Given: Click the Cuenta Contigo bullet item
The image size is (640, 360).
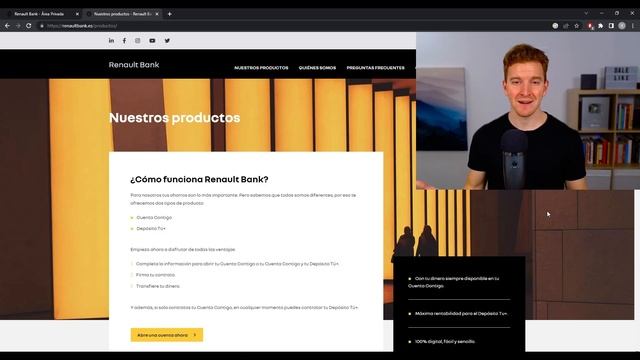Looking at the screenshot, I should (x=154, y=218).
